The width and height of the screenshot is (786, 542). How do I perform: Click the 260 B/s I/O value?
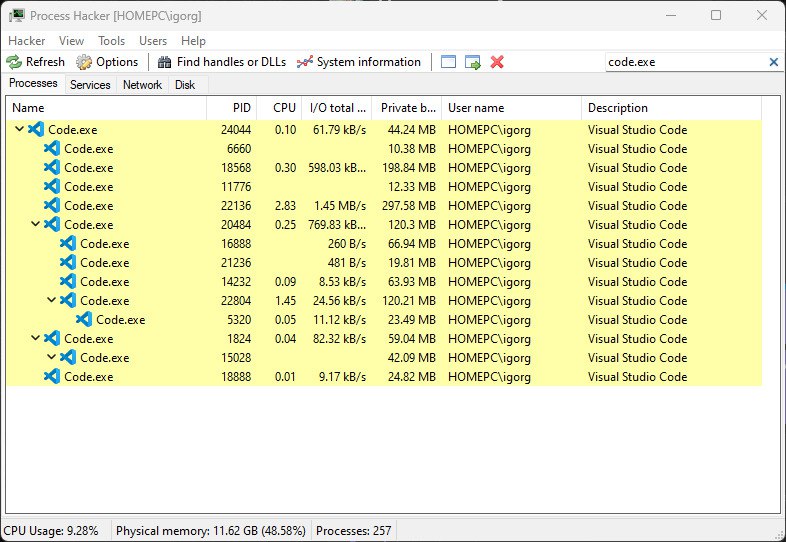click(347, 244)
